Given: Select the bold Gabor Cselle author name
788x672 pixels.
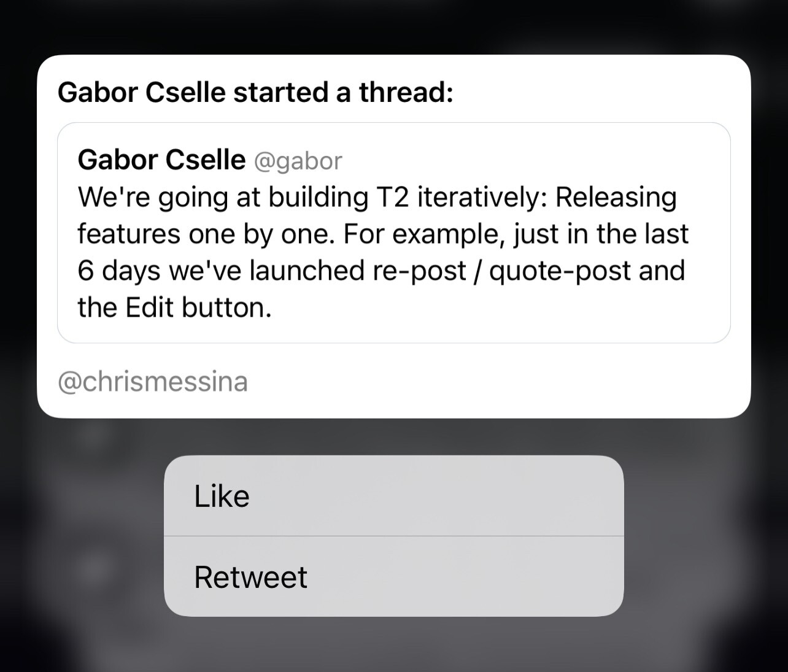Looking at the screenshot, I should click(x=161, y=160).
